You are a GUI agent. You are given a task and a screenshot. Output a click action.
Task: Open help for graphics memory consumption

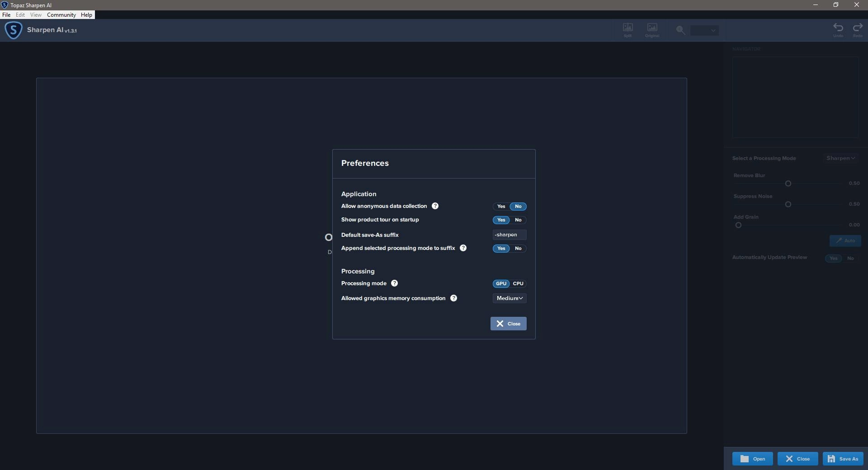pos(453,298)
